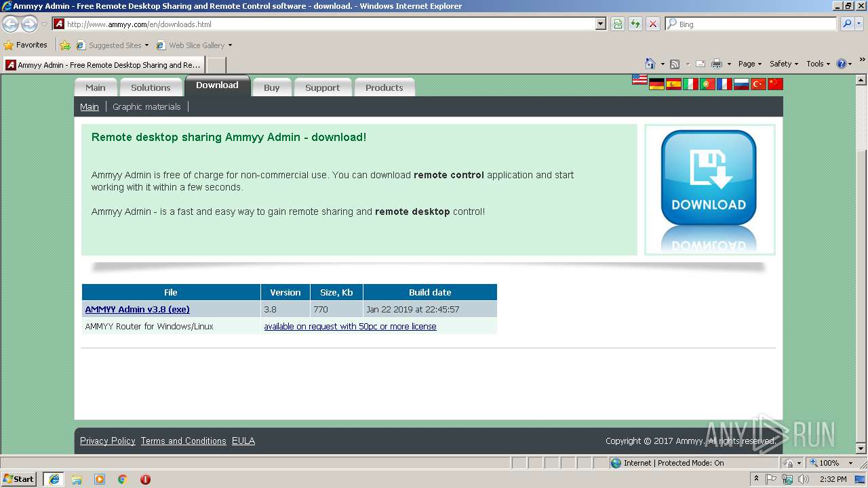Click the Windows Start button
Image resolution: width=868 pixels, height=488 pixels.
(x=19, y=479)
